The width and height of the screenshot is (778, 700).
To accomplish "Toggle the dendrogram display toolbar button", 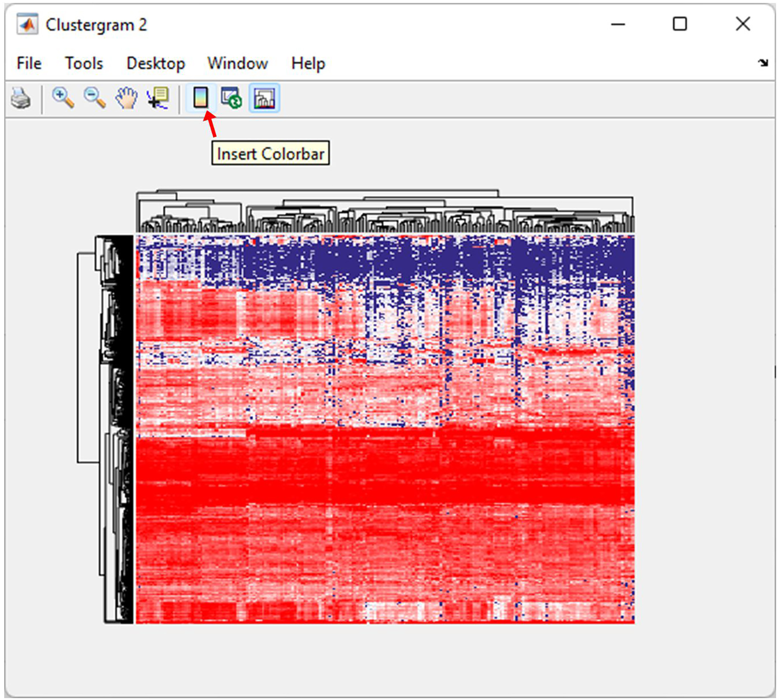I will coord(264,98).
